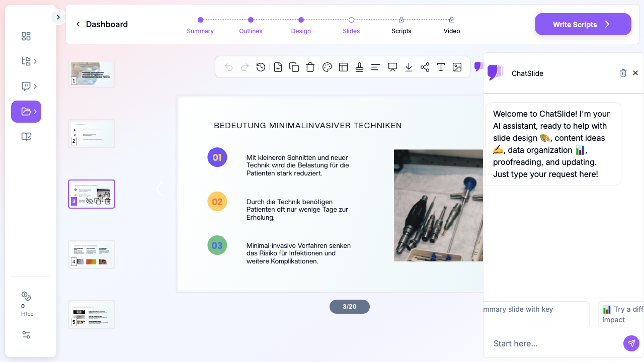Clear chat with the ChatSlide trash icon
This screenshot has height=362, width=644.
623,73
